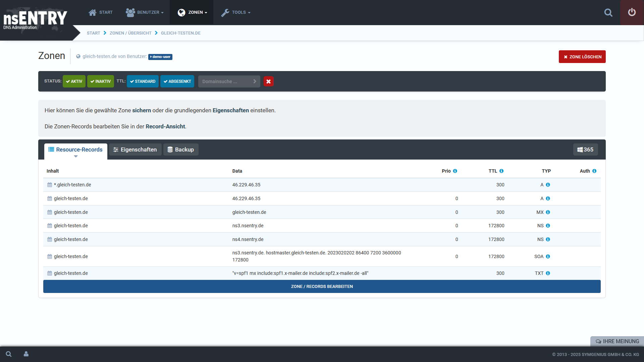The image size is (644, 362).
Task: Expand the BENUTZER navigation dropdown
Action: 145,12
